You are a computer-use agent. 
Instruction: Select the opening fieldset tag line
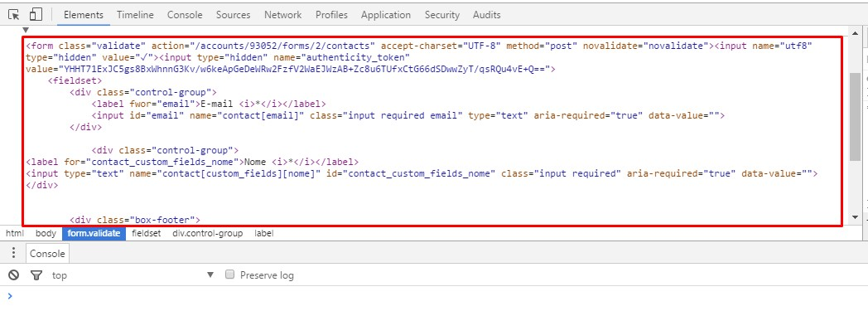coord(75,80)
